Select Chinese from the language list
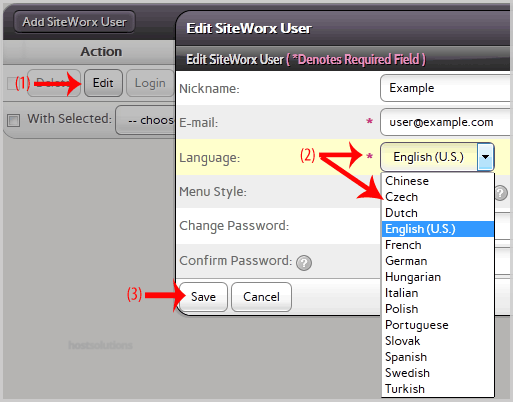 (x=438, y=181)
